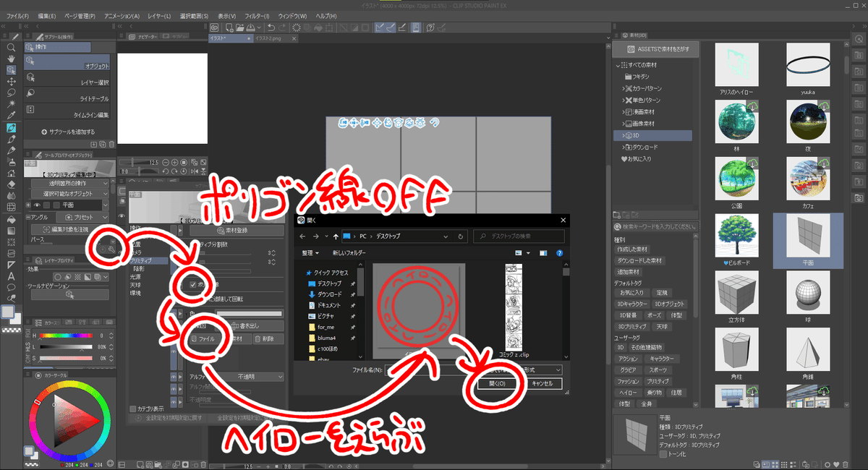Expand カラーパターン folder in material tree
The image size is (868, 470).
(624, 88)
